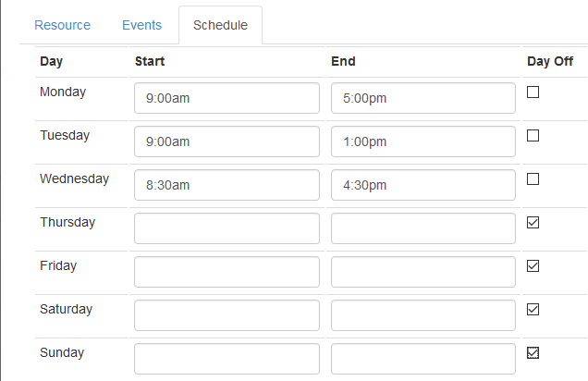Image resolution: width=588 pixels, height=381 pixels.
Task: Open the Events tab
Action: tap(141, 25)
